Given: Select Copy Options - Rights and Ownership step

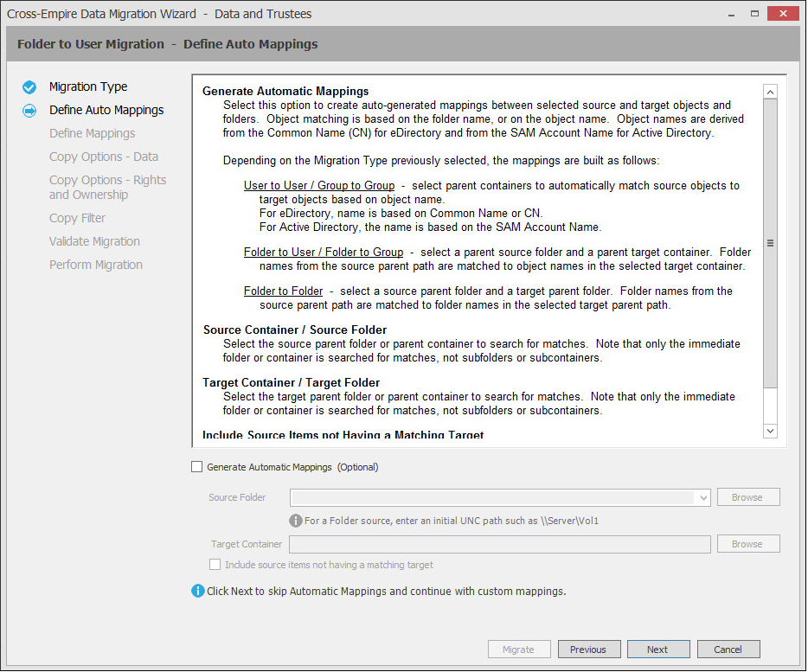Looking at the screenshot, I should coord(107,187).
